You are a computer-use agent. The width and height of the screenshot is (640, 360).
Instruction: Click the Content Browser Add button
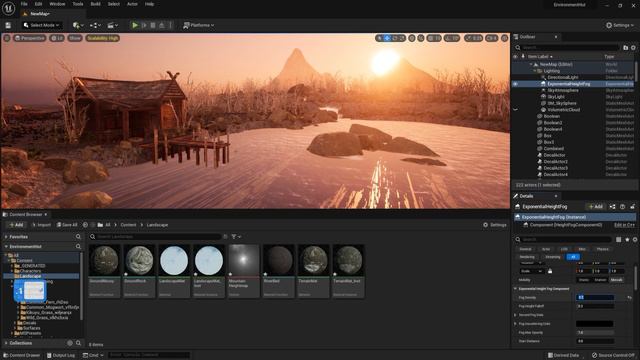pyautogui.click(x=16, y=225)
